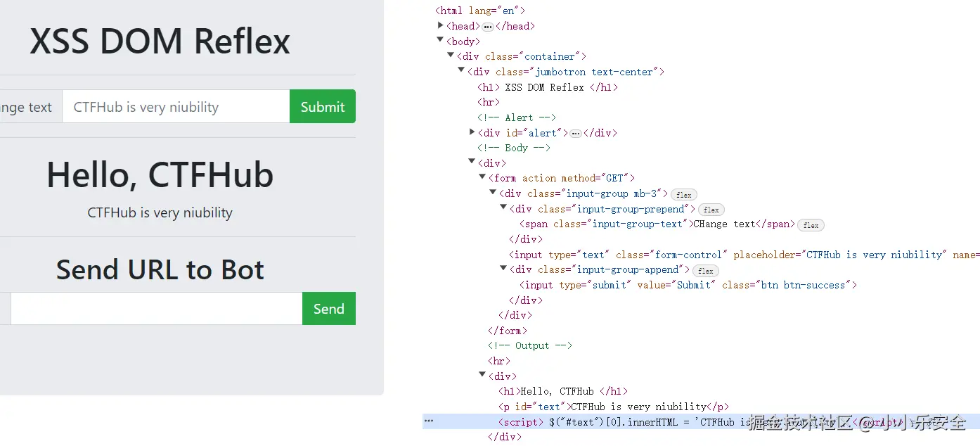Toggle flex badge on input-group mb-3 row
Image resolution: width=980 pixels, height=446 pixels.
684,195
